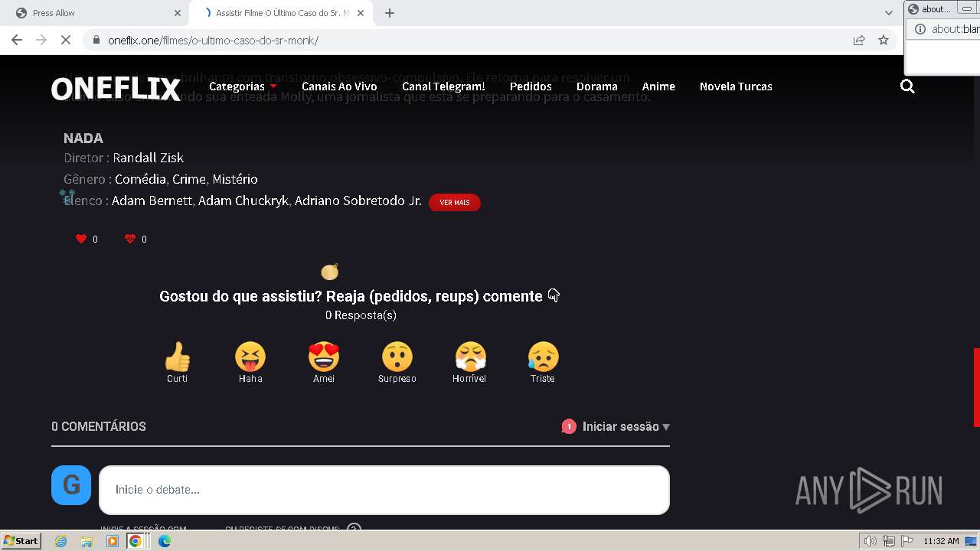
Task: Click the about:blank popup address
Action: 955,29
